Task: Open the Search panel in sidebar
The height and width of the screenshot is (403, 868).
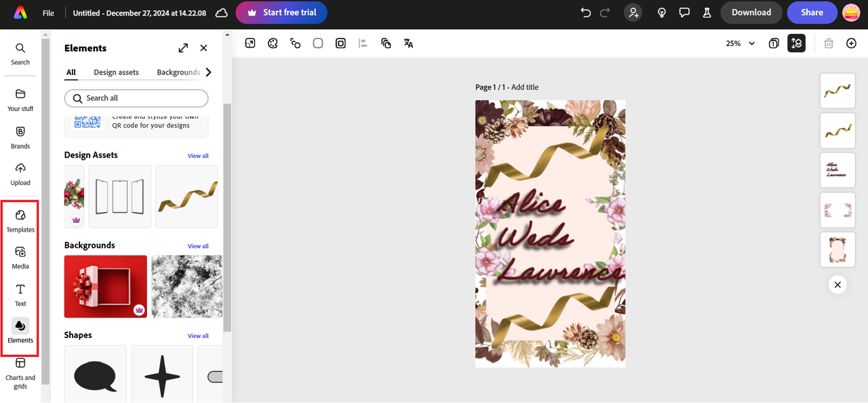Action: [x=20, y=54]
